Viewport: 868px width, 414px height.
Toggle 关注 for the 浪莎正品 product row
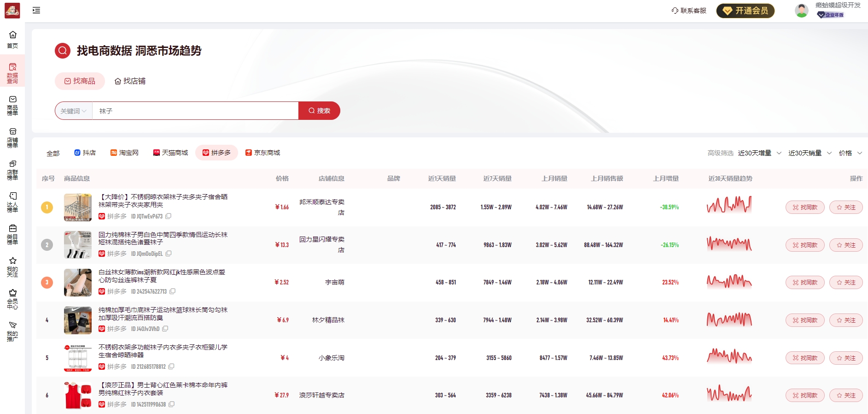pyautogui.click(x=845, y=396)
